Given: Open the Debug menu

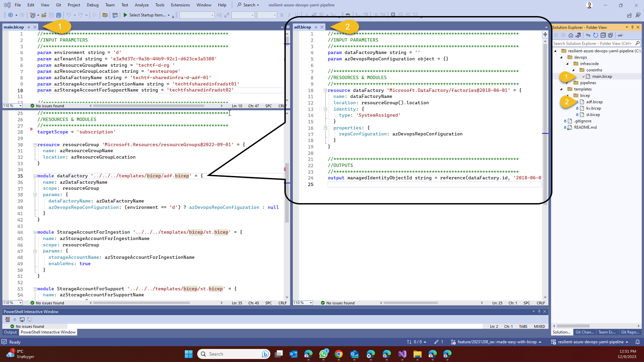Looking at the screenshot, I should [93, 5].
